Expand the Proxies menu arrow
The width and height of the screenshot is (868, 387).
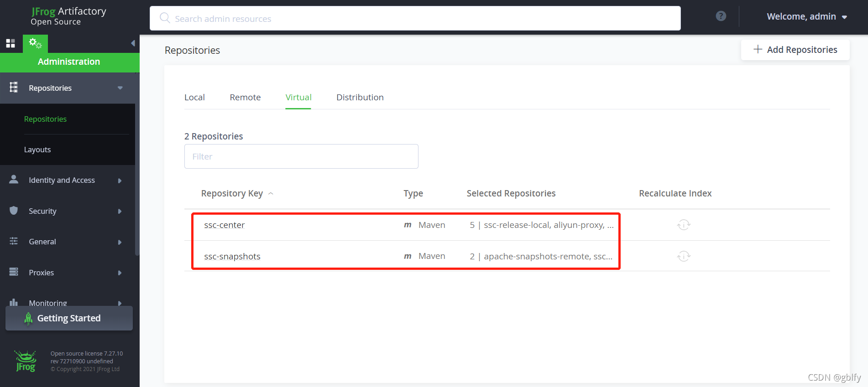coord(120,273)
